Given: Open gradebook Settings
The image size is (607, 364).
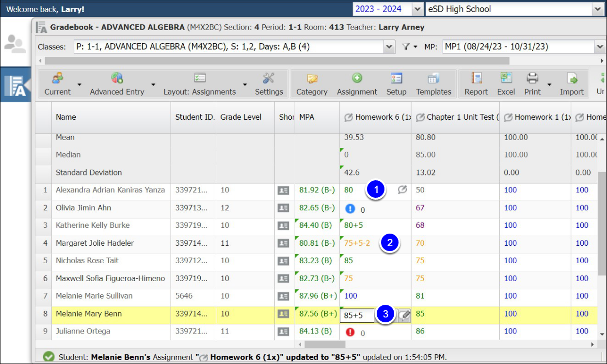Looking at the screenshot, I should pos(269,84).
